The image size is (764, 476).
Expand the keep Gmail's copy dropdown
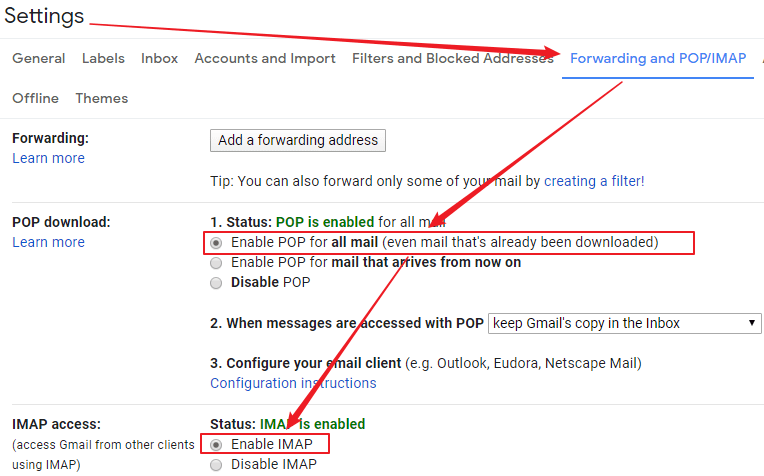[x=625, y=323]
